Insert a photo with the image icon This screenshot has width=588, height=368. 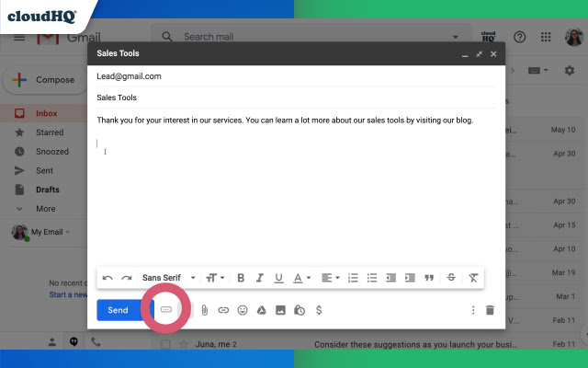coord(280,310)
